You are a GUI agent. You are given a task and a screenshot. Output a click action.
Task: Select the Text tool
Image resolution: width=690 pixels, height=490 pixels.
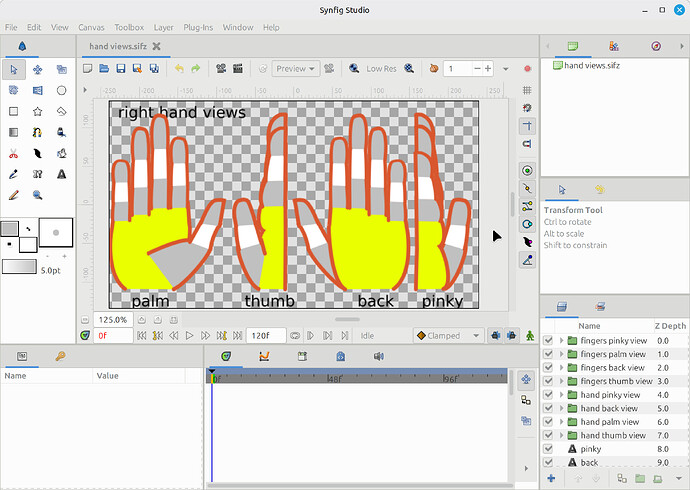pos(62,174)
